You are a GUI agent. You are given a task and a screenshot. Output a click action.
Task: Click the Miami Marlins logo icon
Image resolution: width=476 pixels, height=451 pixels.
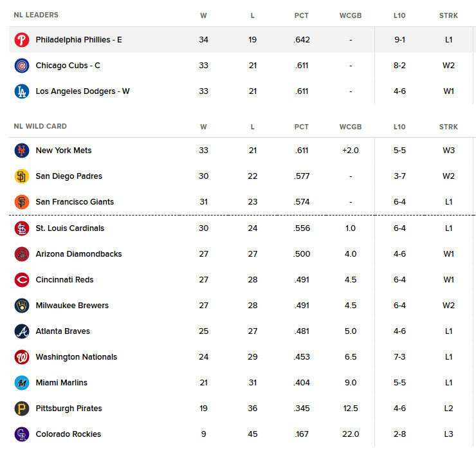pos(22,383)
